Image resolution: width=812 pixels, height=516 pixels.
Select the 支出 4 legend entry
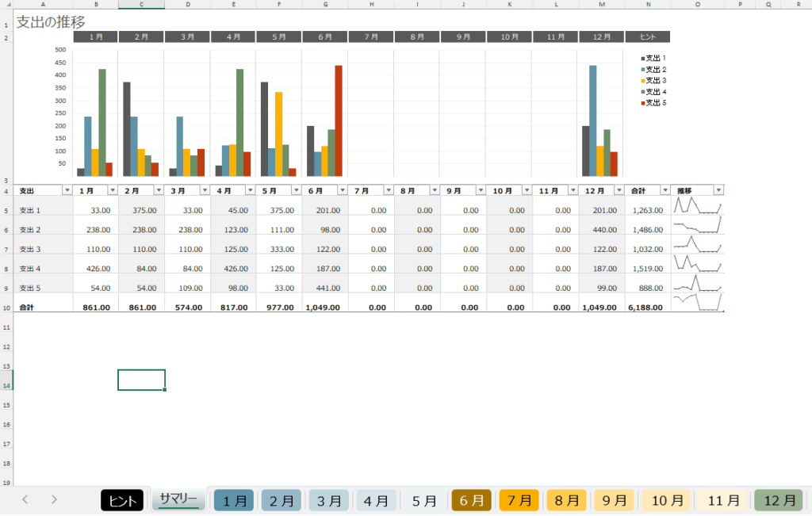653,92
